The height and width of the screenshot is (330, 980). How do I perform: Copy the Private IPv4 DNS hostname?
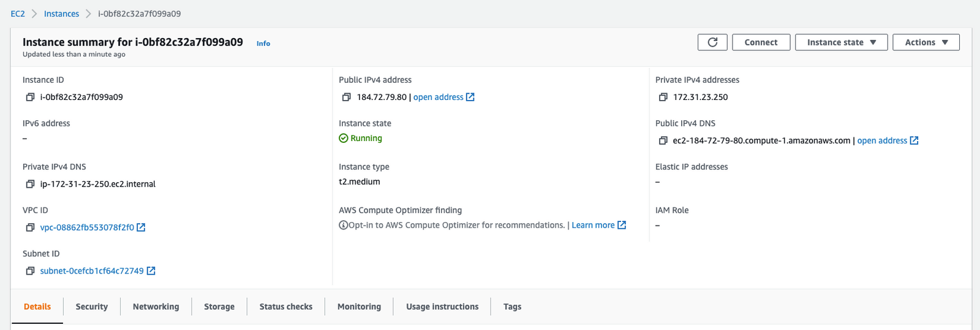point(30,184)
